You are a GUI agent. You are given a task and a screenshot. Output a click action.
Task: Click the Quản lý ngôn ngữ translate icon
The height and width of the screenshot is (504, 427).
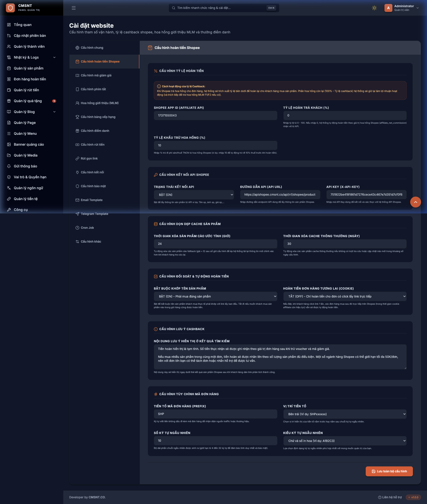point(9,188)
